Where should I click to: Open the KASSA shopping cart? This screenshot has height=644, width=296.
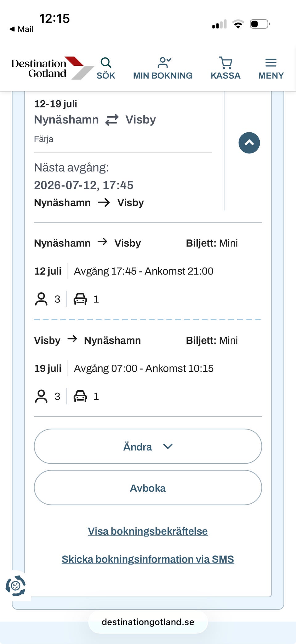click(225, 68)
